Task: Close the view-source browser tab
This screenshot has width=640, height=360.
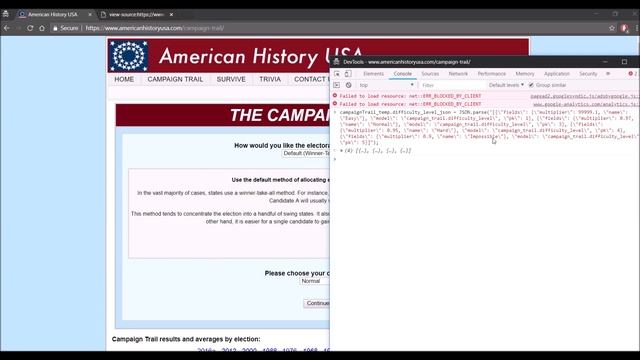Action: tap(171, 14)
